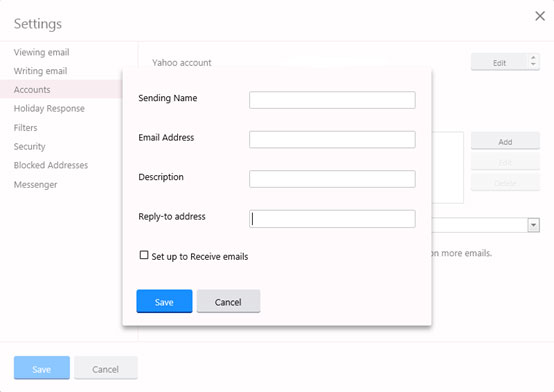Focus the Sending Name field
The height and width of the screenshot is (392, 554).
click(x=332, y=100)
